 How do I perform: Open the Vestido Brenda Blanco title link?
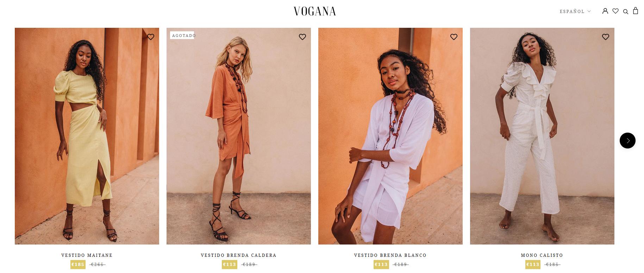coord(390,255)
